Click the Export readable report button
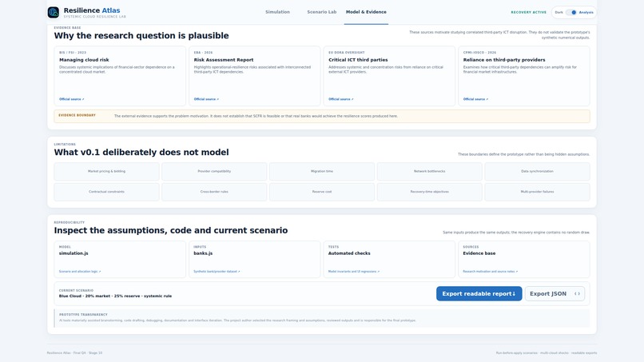The height and width of the screenshot is (362, 644). pos(479,294)
